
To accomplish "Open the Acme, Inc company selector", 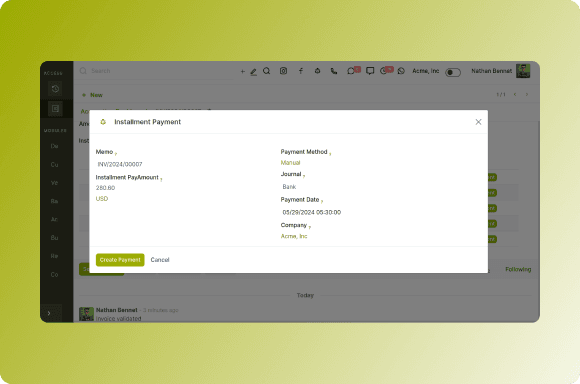I will (425, 71).
